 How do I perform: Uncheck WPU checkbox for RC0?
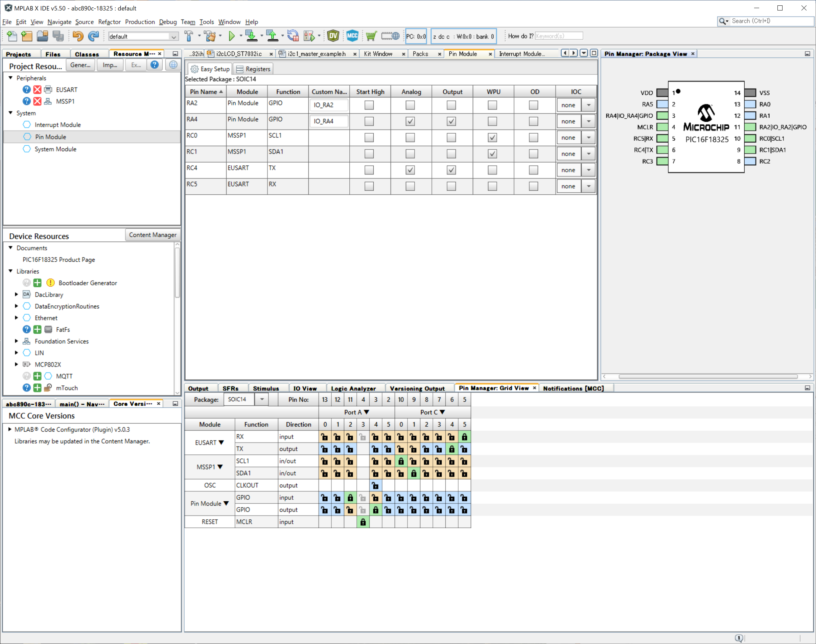point(492,138)
